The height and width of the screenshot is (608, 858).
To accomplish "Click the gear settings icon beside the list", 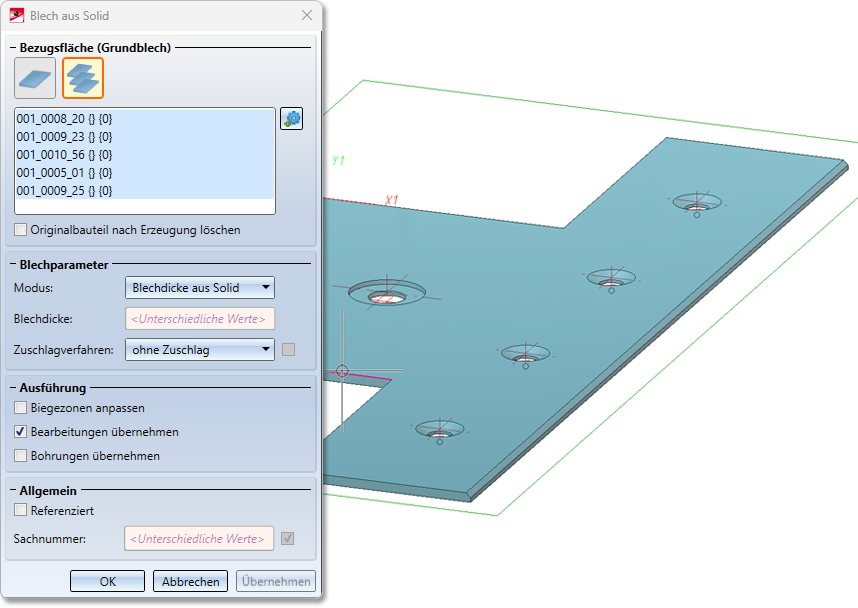I will coord(292,118).
